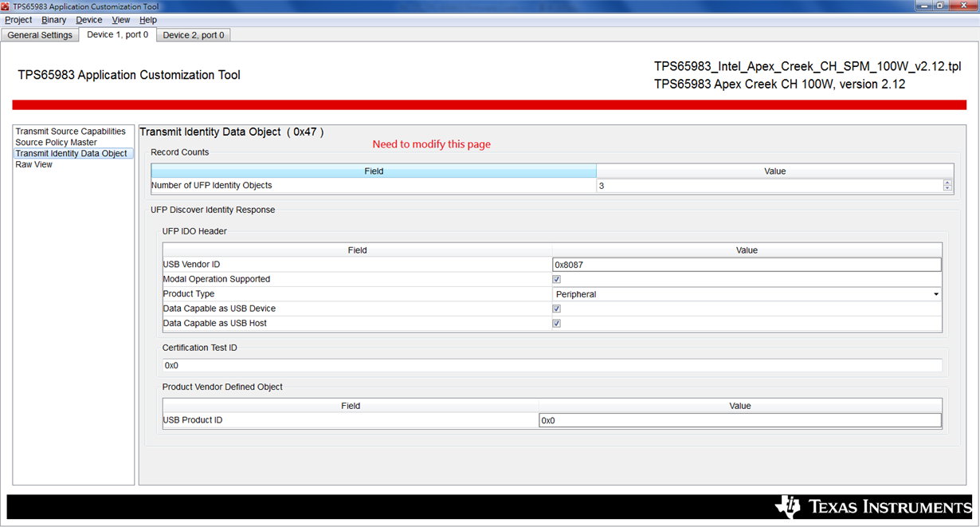Click the Product Type label
The image size is (980, 527).
[x=188, y=294]
